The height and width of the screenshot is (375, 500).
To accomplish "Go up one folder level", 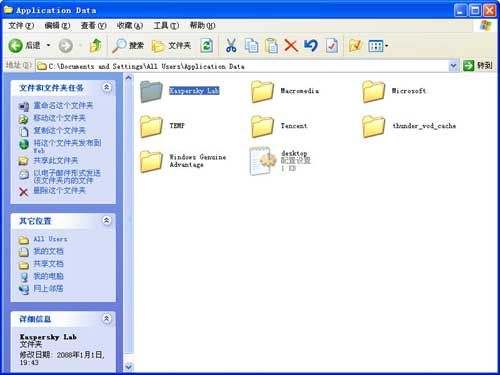I will [95, 45].
